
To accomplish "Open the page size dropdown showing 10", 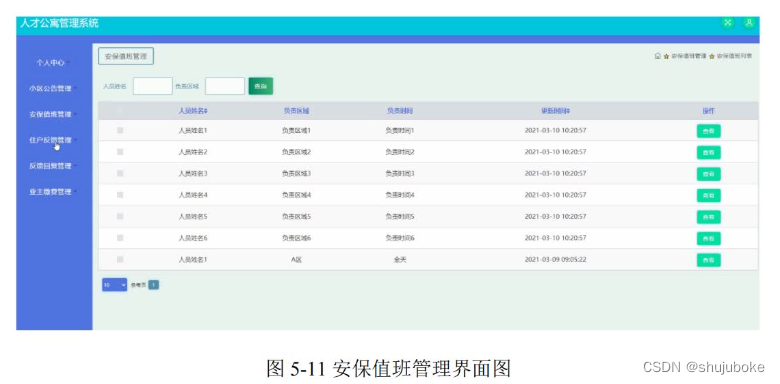I will (x=114, y=285).
